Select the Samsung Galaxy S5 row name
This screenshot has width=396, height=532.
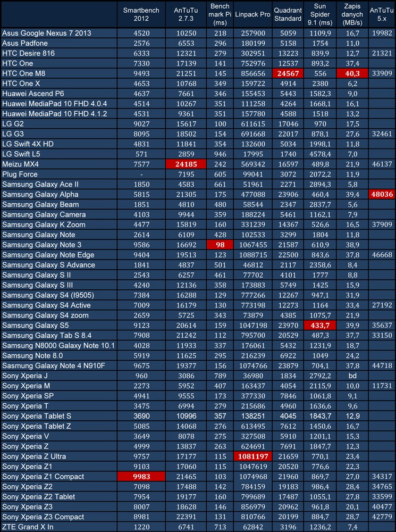point(35,326)
